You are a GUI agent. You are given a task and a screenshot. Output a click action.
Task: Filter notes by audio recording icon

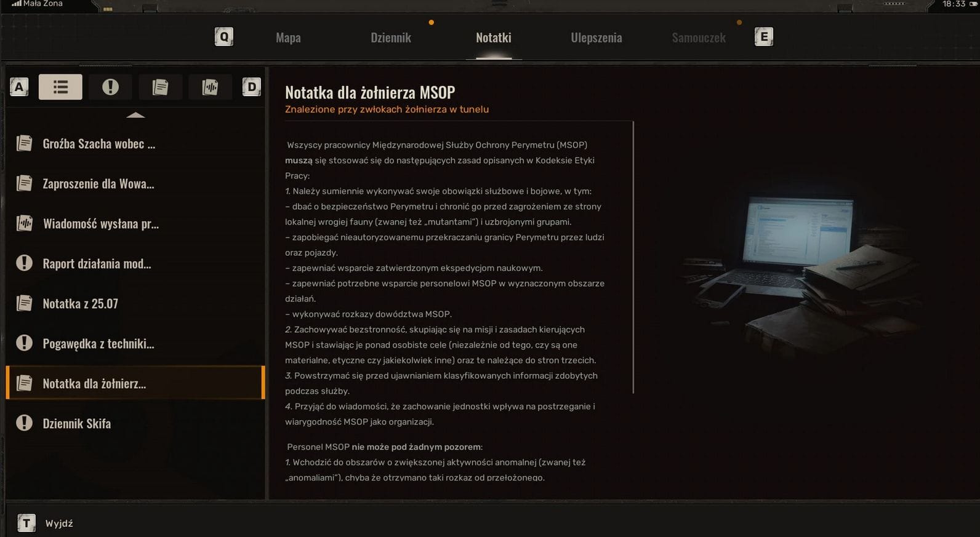[210, 87]
